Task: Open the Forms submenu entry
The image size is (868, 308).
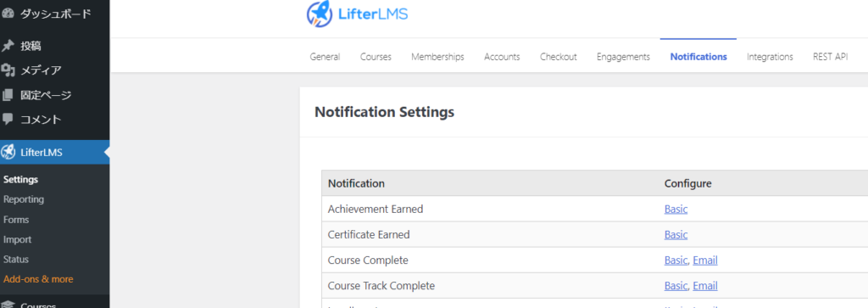Action: point(16,220)
